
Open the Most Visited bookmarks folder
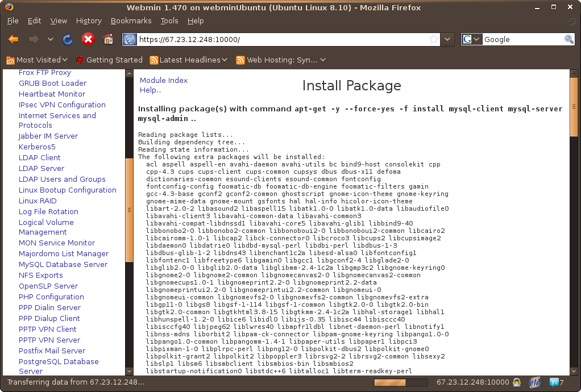pos(37,60)
